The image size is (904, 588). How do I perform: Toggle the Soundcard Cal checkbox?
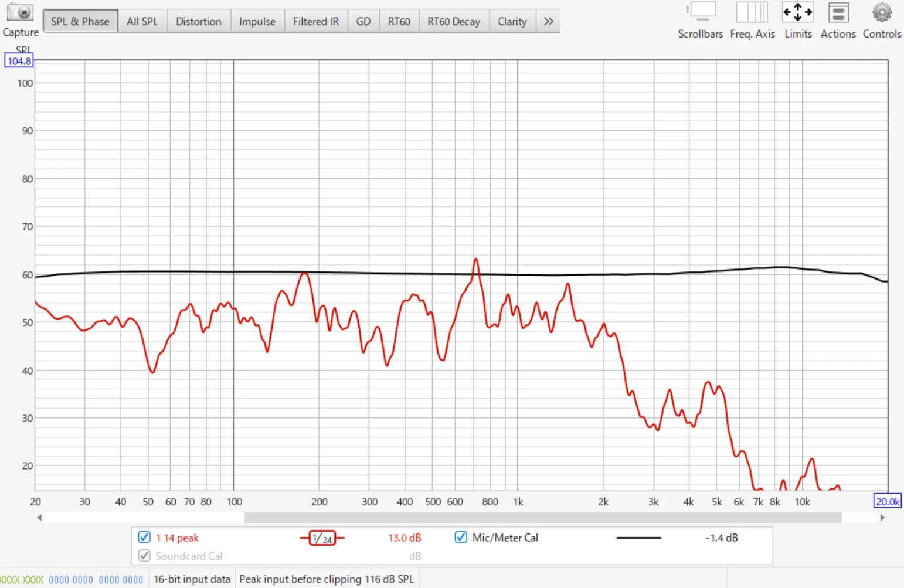pos(144,555)
